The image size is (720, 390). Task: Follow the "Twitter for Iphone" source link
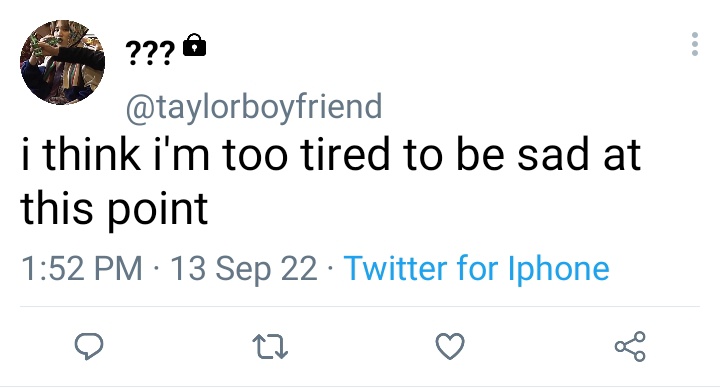[477, 269]
